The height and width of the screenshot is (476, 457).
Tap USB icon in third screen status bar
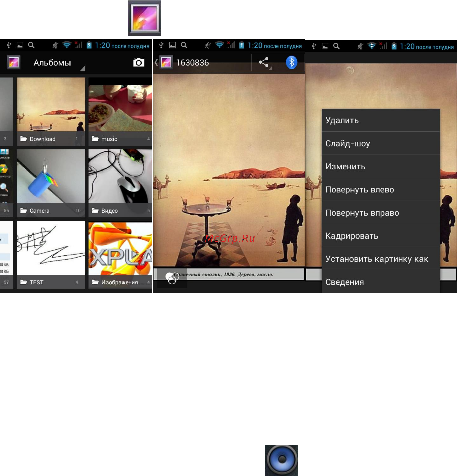(x=314, y=46)
